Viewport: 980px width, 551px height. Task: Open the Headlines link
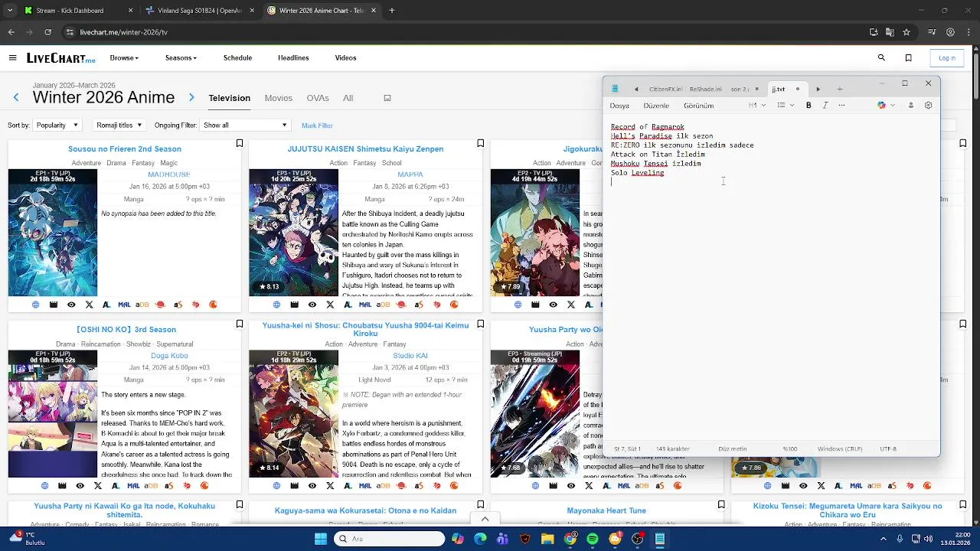[293, 58]
